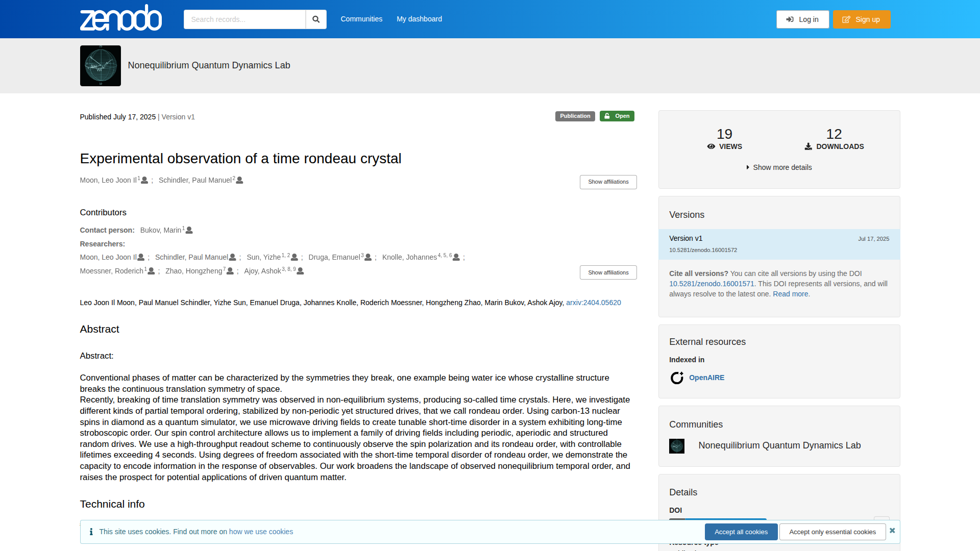Screen dimensions: 980x551
Task: Click person icon next to Sun, Yizhe
Action: (x=295, y=258)
